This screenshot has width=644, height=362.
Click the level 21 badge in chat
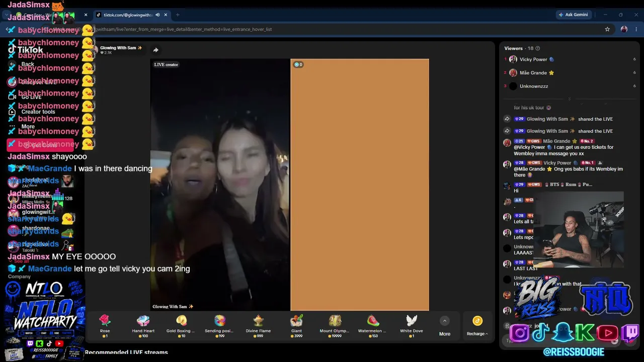point(519,141)
